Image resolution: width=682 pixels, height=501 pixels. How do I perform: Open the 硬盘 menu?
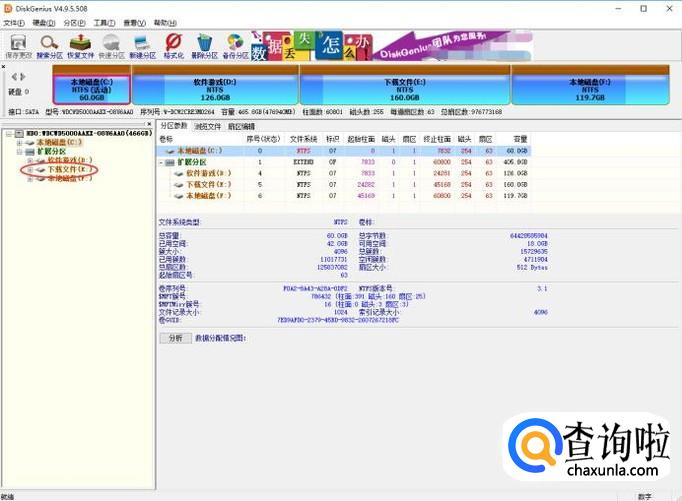[x=44, y=23]
